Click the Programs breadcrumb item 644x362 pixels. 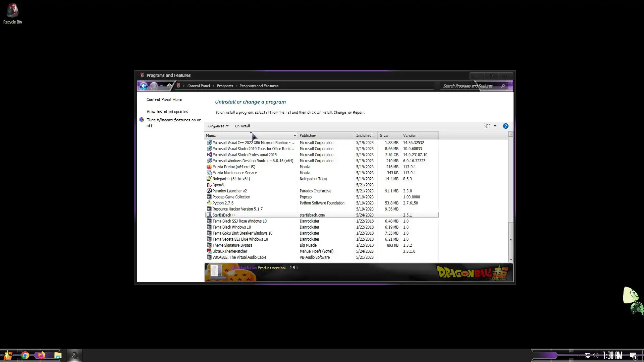(224, 86)
